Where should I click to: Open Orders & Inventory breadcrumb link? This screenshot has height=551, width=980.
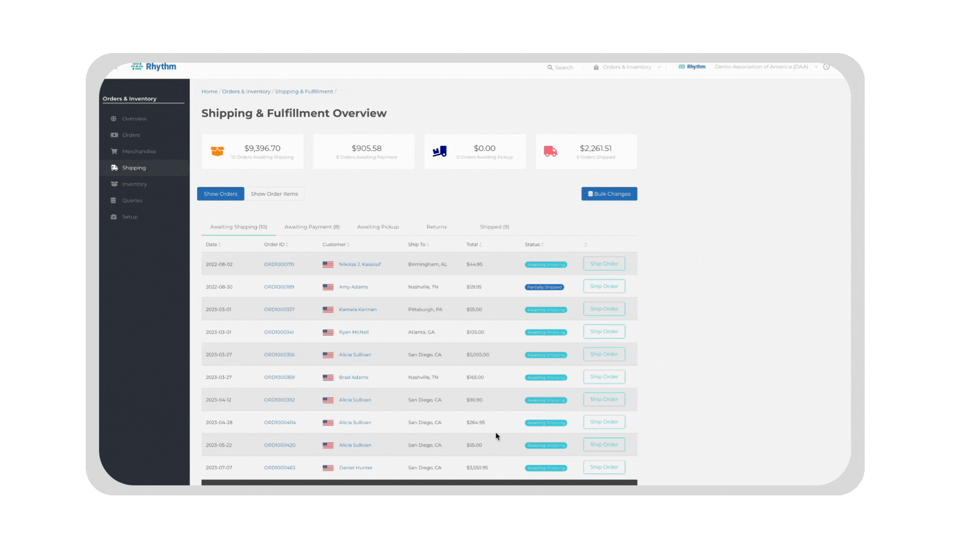246,92
